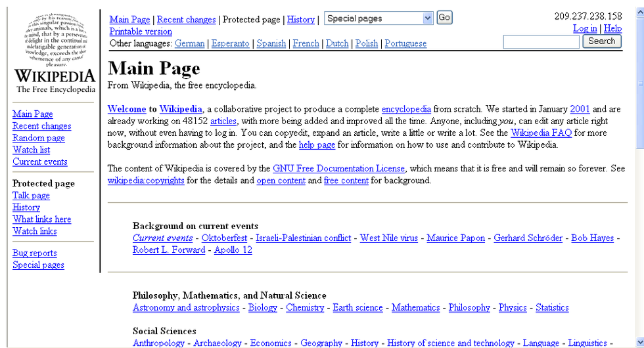This screenshot has width=644, height=348.
Task: Open Main Page in the sidebar
Action: [x=32, y=114]
